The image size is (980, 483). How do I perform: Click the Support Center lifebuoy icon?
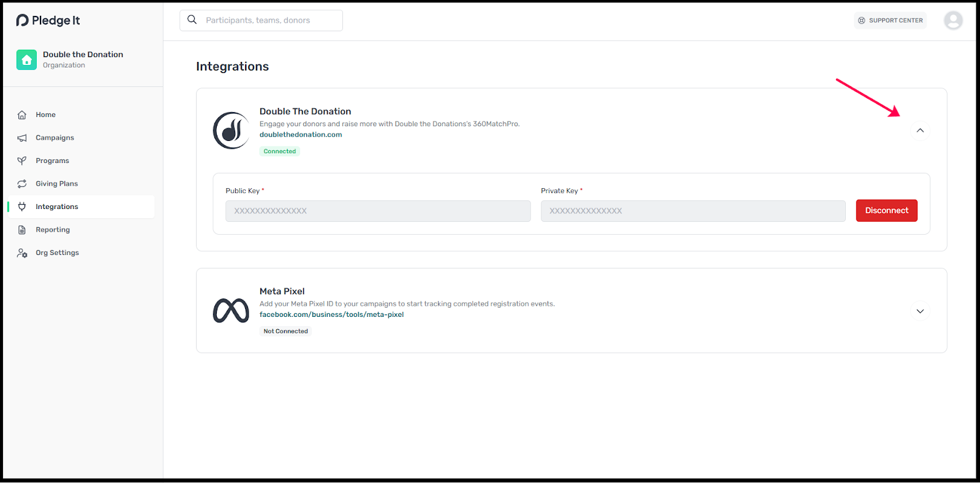[862, 20]
